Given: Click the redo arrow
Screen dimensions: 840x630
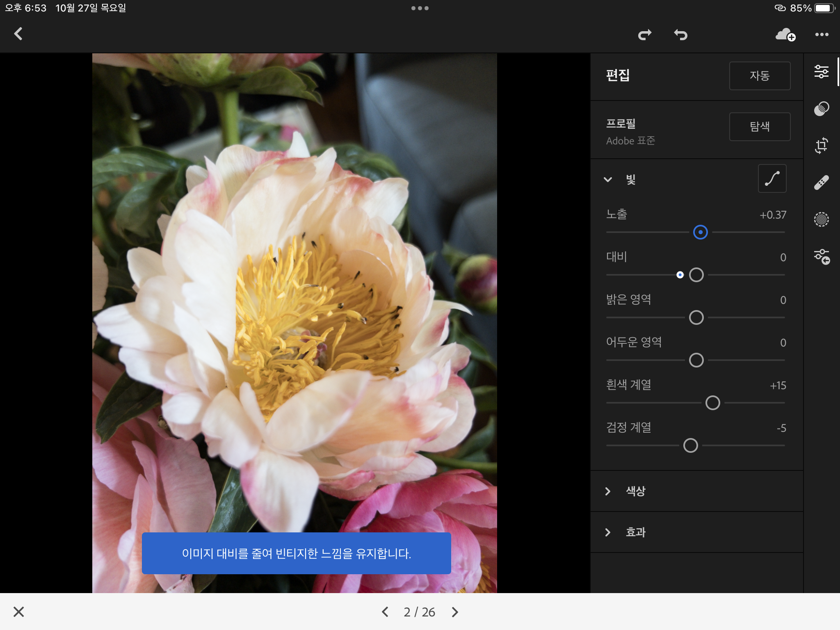Looking at the screenshot, I should [645, 35].
